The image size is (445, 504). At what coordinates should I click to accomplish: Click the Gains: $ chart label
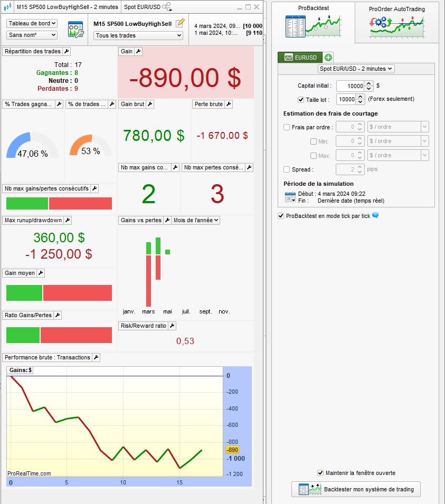[x=20, y=370]
